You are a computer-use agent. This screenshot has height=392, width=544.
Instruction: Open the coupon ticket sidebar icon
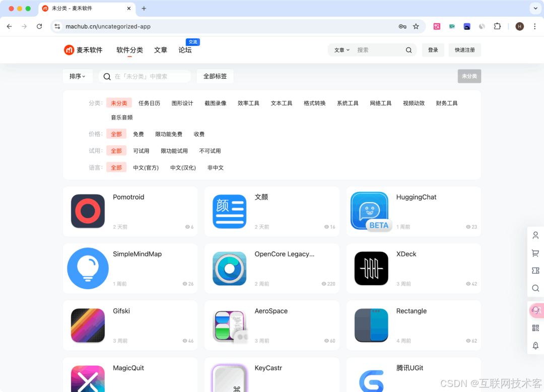535,271
